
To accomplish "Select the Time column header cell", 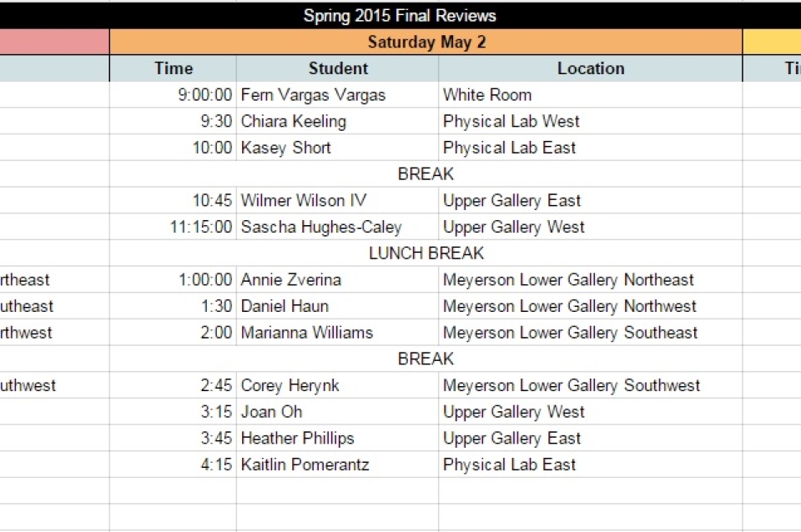I will coord(174,68).
